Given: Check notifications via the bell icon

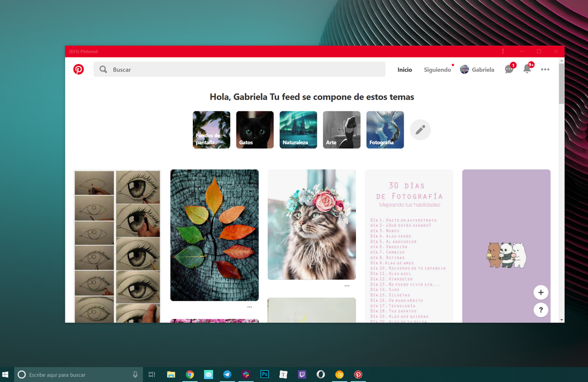Looking at the screenshot, I should 527,69.
